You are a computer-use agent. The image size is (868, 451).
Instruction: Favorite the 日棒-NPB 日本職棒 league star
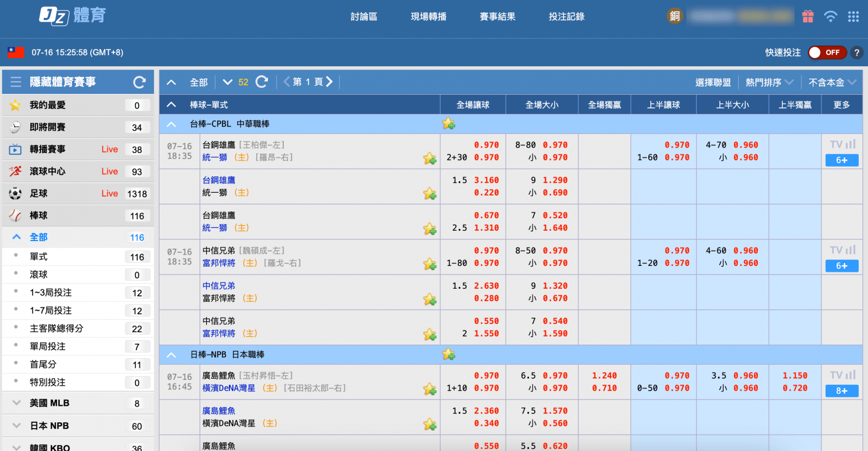pyautogui.click(x=449, y=354)
